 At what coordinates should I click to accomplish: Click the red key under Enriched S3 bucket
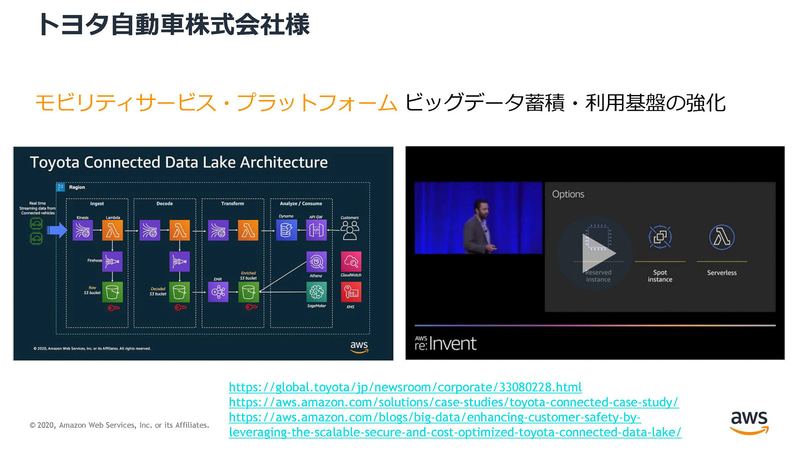pos(251,307)
